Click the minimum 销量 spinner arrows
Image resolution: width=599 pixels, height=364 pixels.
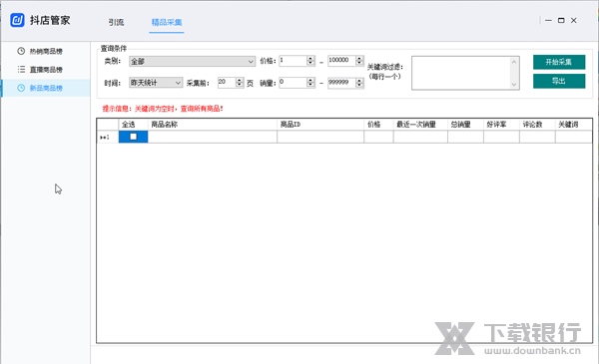point(310,82)
